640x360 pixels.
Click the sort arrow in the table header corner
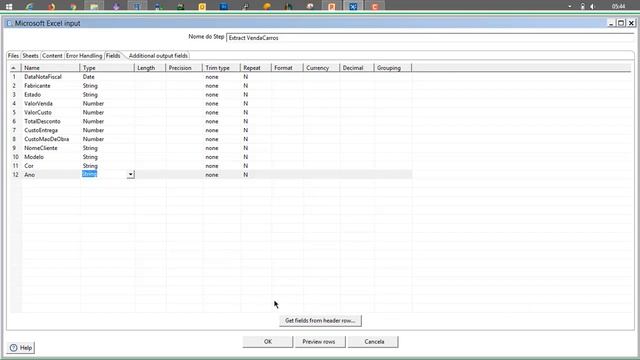click(13, 68)
